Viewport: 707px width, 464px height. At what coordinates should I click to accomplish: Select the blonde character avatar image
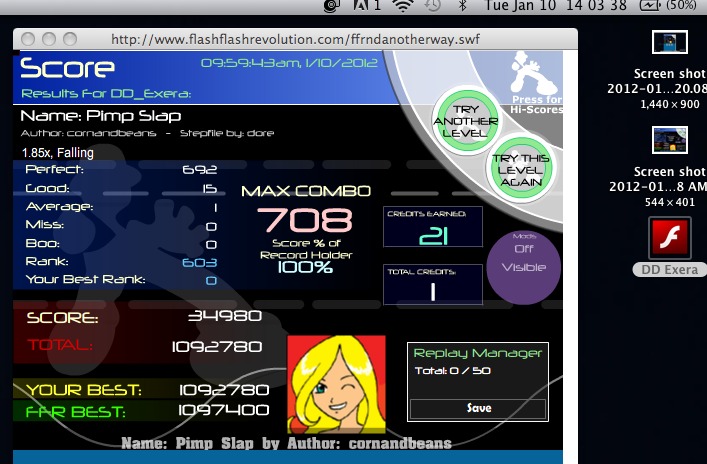coord(336,384)
